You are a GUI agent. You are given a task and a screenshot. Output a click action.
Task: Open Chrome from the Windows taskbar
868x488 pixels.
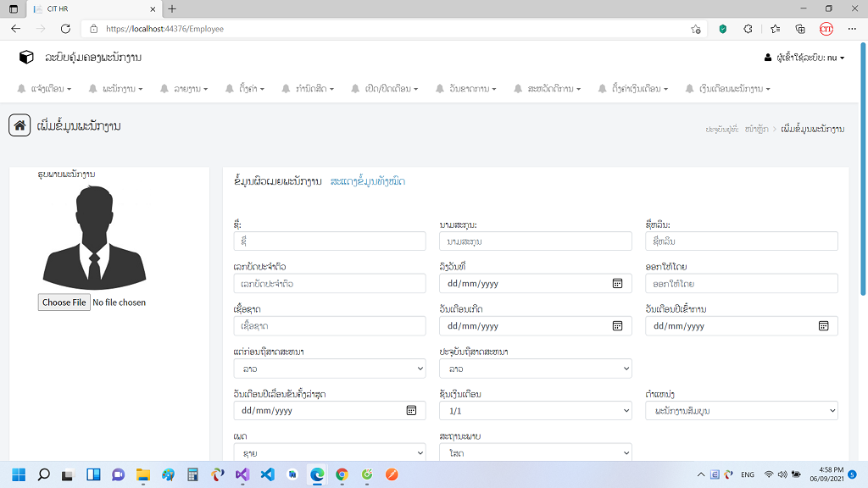coord(342,474)
